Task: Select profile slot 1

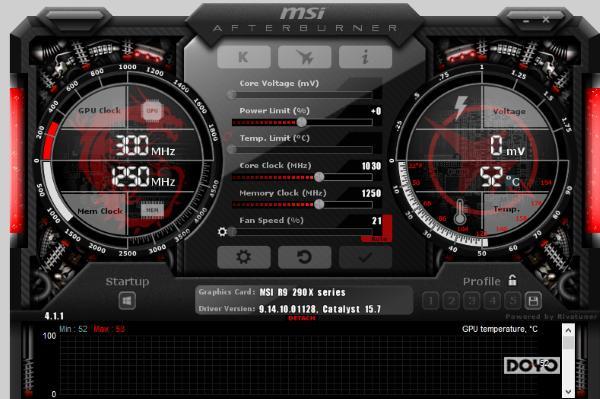Action: tap(430, 301)
